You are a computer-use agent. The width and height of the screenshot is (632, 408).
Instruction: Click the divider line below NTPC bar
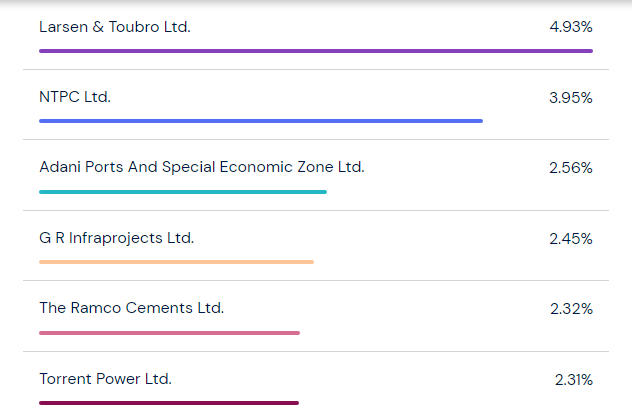[x=316, y=140]
